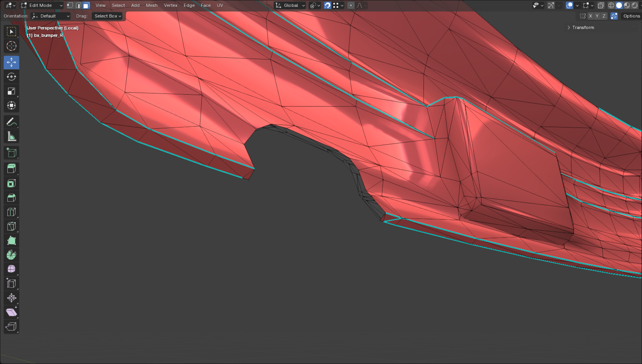Viewport: 642px width, 364px height.
Task: Pick the Shear tool
Action: [11, 312]
